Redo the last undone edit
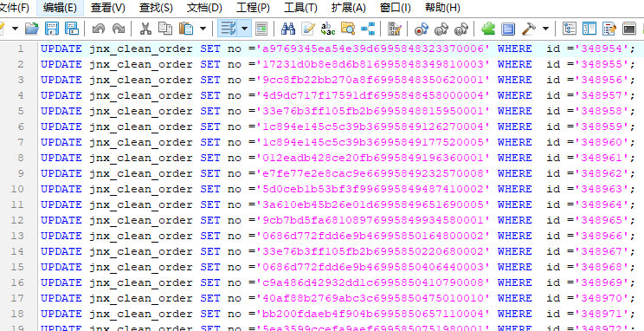The height and width of the screenshot is (331, 644). click(x=119, y=29)
